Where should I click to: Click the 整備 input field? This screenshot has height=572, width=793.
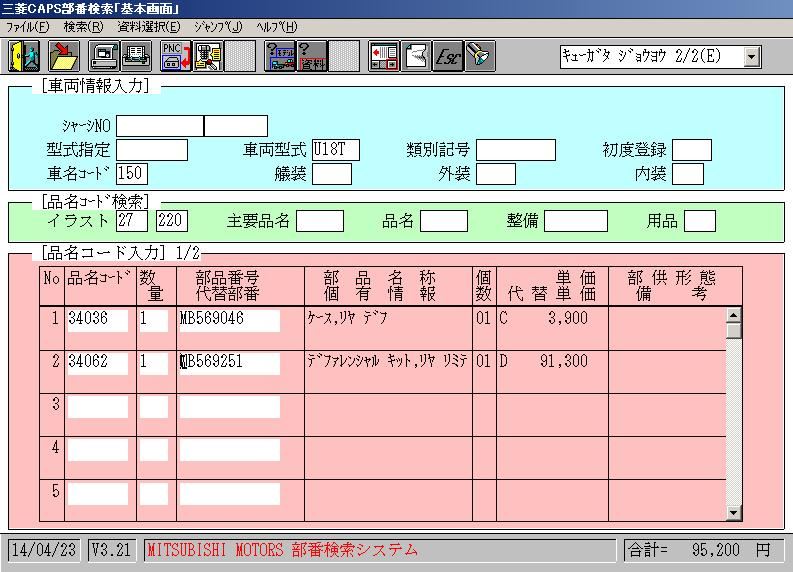(x=576, y=221)
